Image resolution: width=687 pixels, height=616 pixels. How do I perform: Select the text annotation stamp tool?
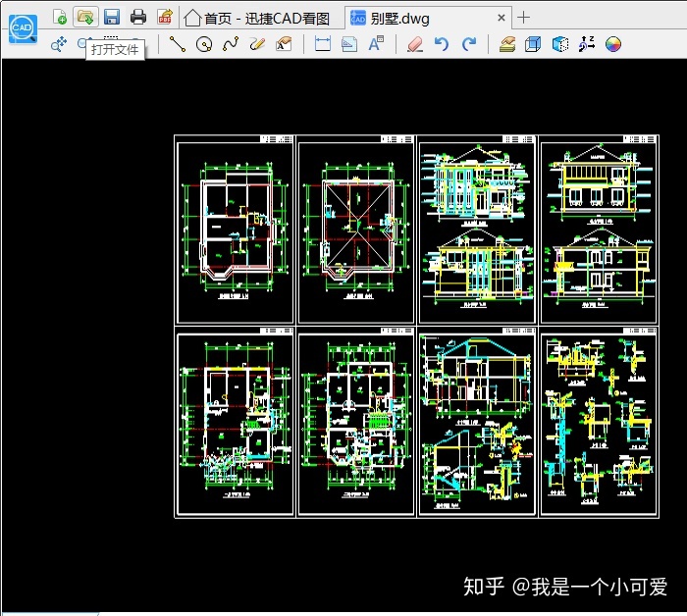point(284,44)
